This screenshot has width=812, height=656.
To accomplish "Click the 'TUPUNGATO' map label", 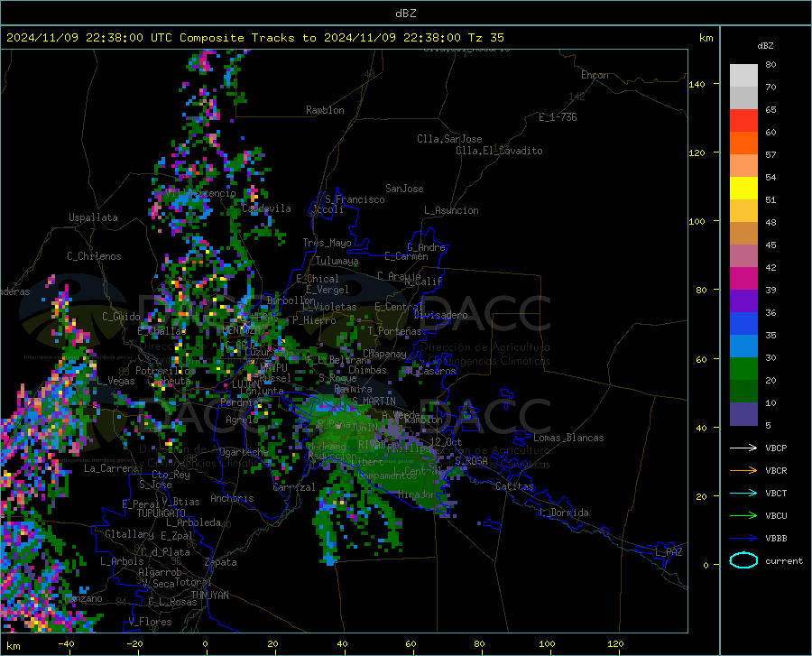I will tap(161, 513).
